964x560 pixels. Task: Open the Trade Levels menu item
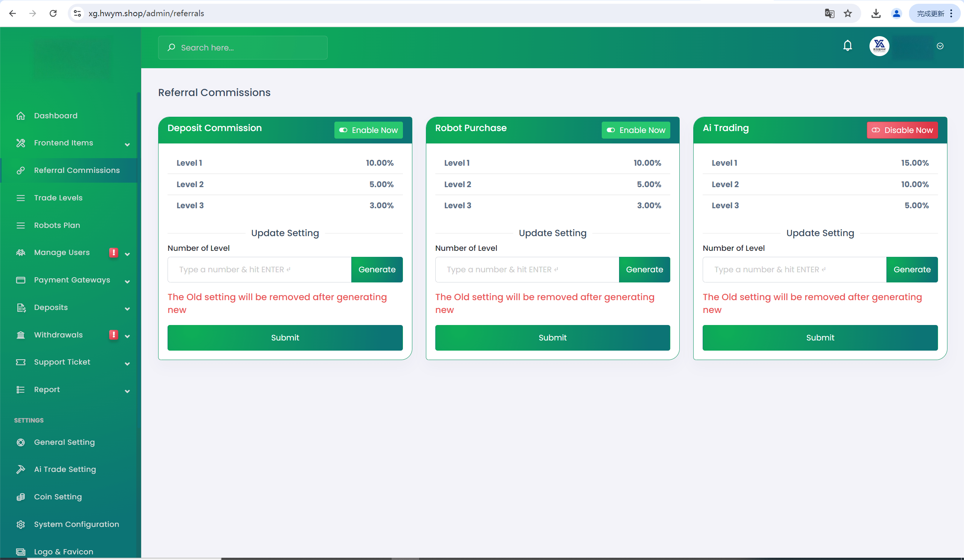pyautogui.click(x=58, y=198)
